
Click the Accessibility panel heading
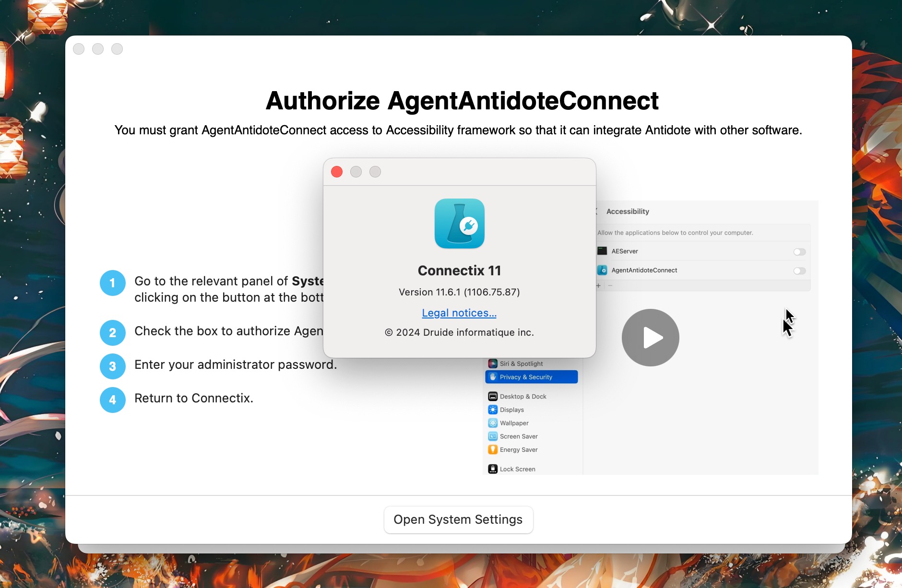628,212
